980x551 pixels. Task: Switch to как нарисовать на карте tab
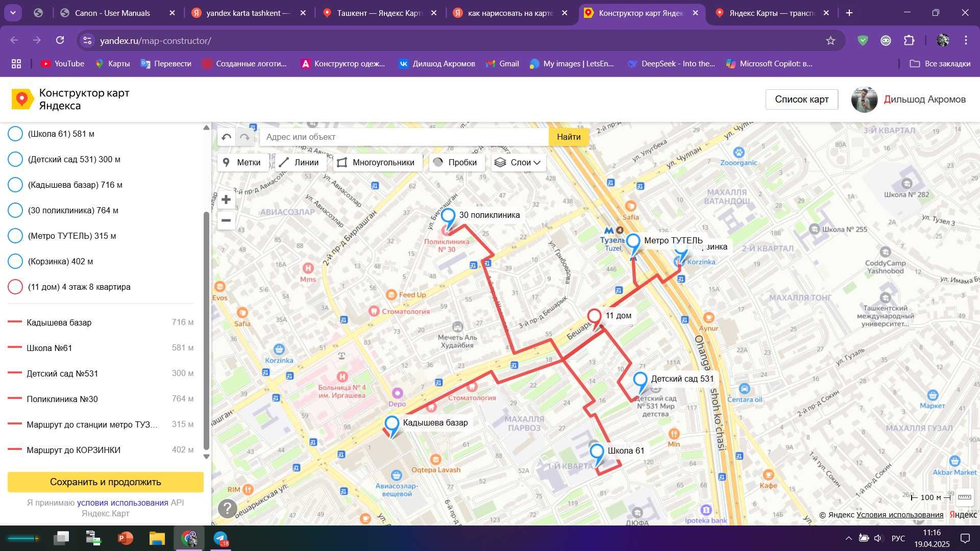[x=510, y=13]
